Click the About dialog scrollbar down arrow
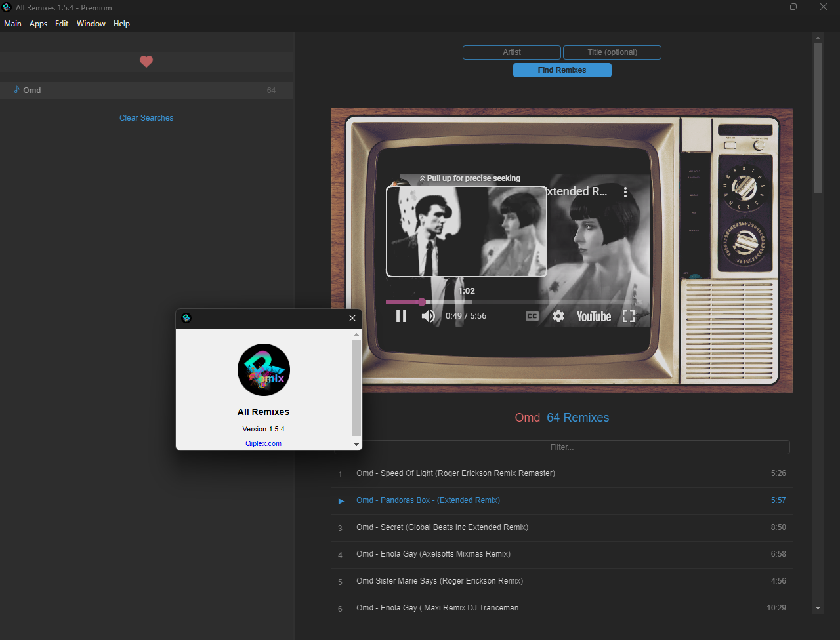 click(357, 445)
